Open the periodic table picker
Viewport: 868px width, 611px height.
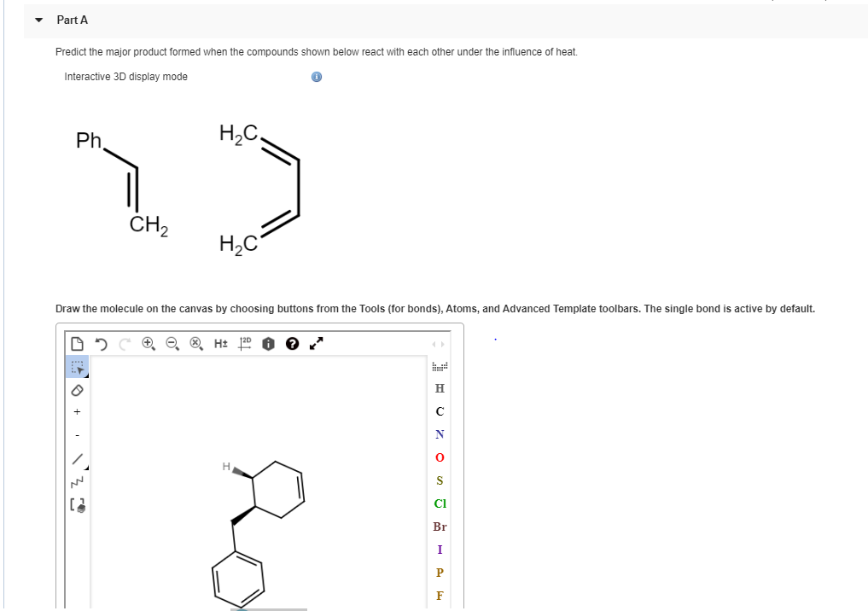pos(439,366)
